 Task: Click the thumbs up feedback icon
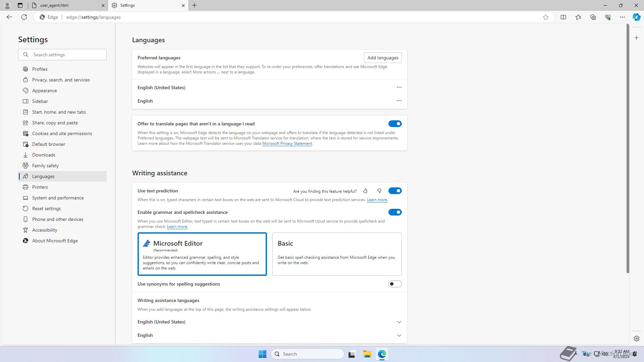[365, 191]
